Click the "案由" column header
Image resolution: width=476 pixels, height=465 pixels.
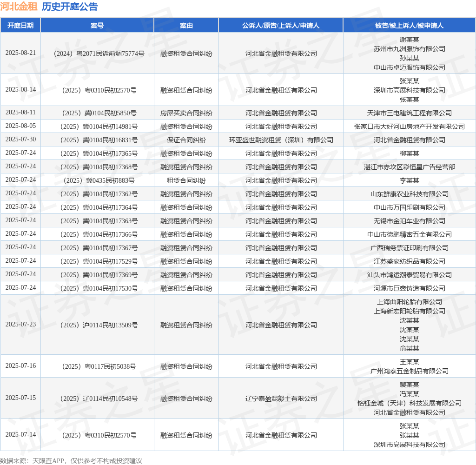(x=186, y=26)
